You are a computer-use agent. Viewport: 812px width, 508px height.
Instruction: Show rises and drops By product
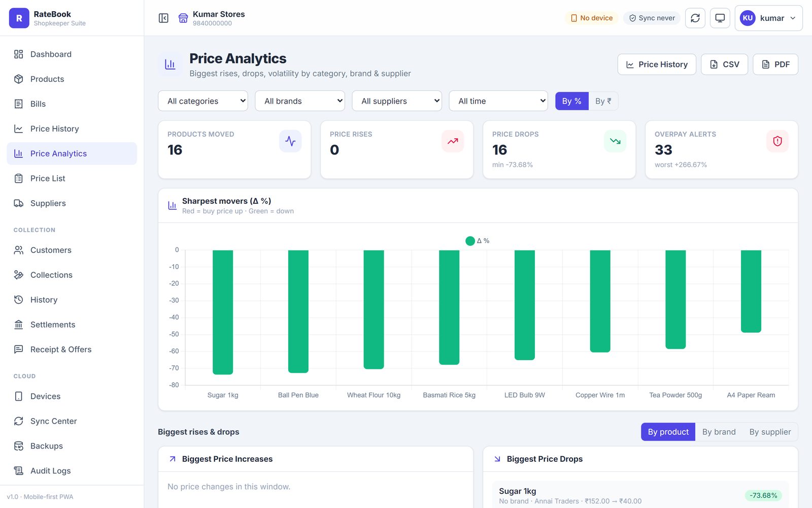point(668,432)
